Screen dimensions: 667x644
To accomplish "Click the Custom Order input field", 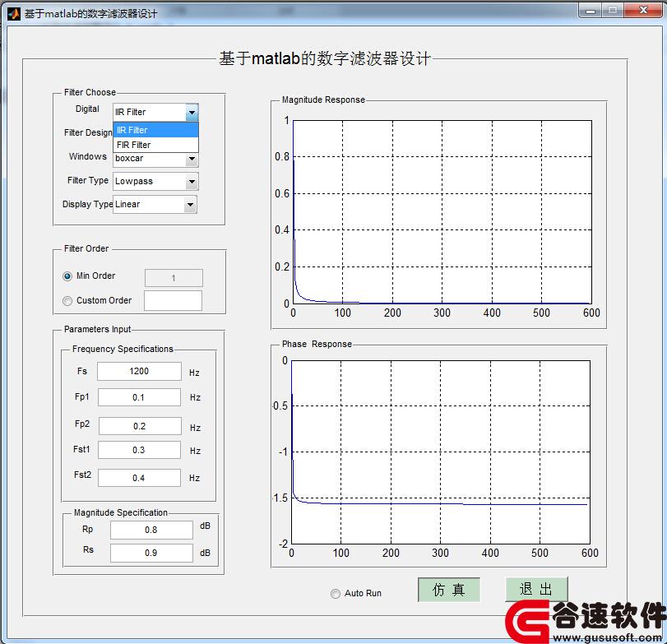I will 174,301.
